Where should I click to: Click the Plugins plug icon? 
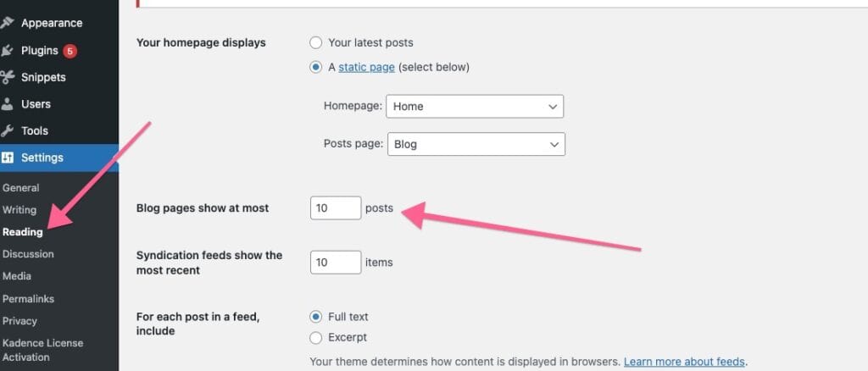(x=8, y=50)
